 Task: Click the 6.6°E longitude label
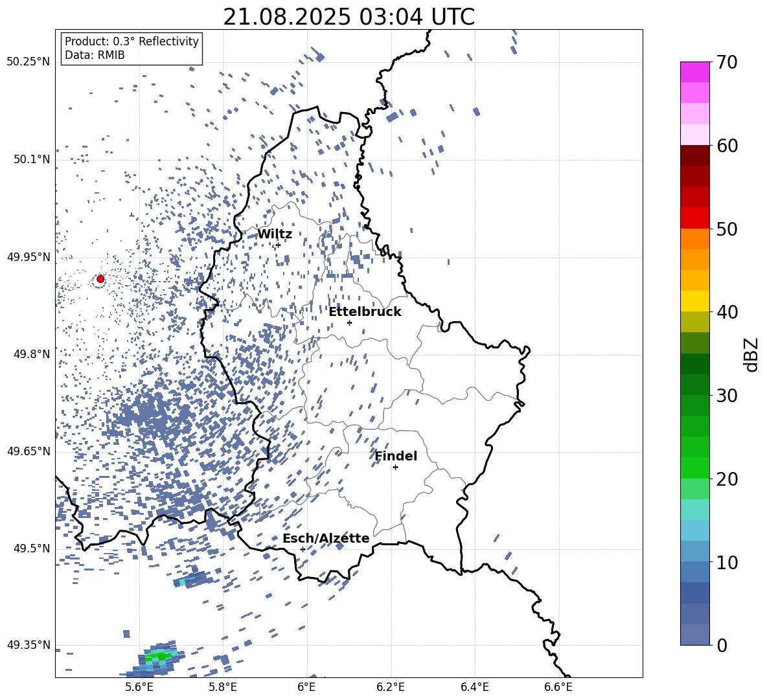click(x=558, y=687)
